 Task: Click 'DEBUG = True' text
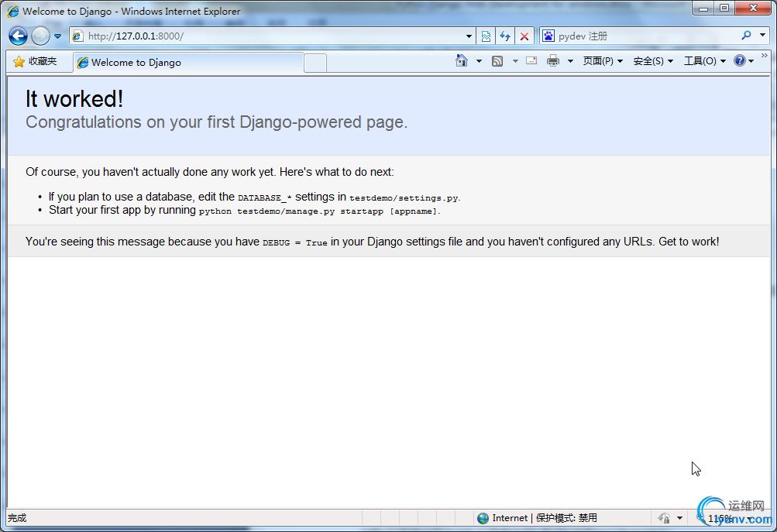coord(295,242)
